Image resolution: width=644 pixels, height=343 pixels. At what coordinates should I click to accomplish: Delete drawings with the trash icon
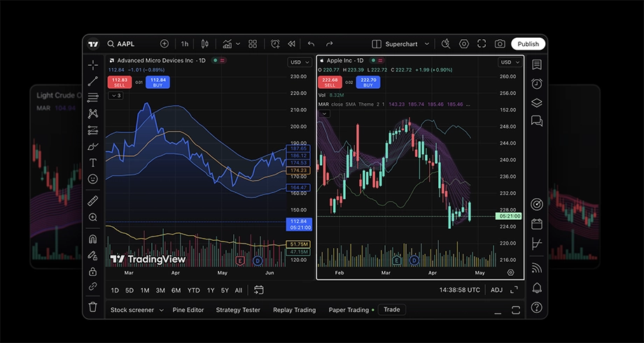click(x=93, y=307)
